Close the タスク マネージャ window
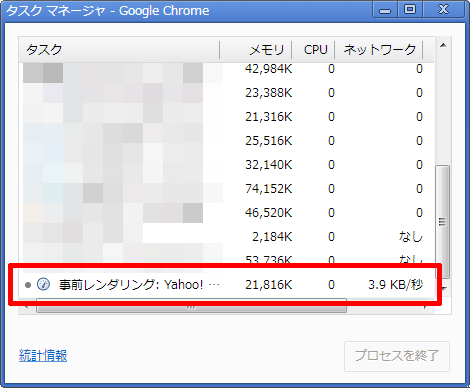Image resolution: width=470 pixels, height=388 pixels. [x=443, y=10]
